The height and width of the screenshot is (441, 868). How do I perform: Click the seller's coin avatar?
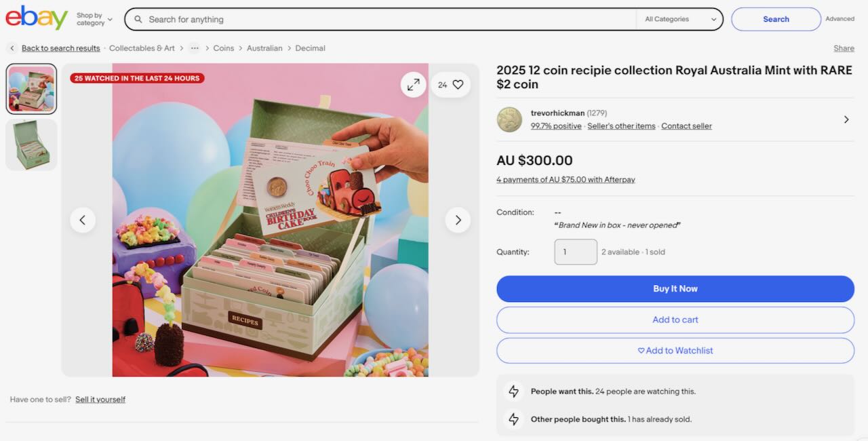[509, 119]
